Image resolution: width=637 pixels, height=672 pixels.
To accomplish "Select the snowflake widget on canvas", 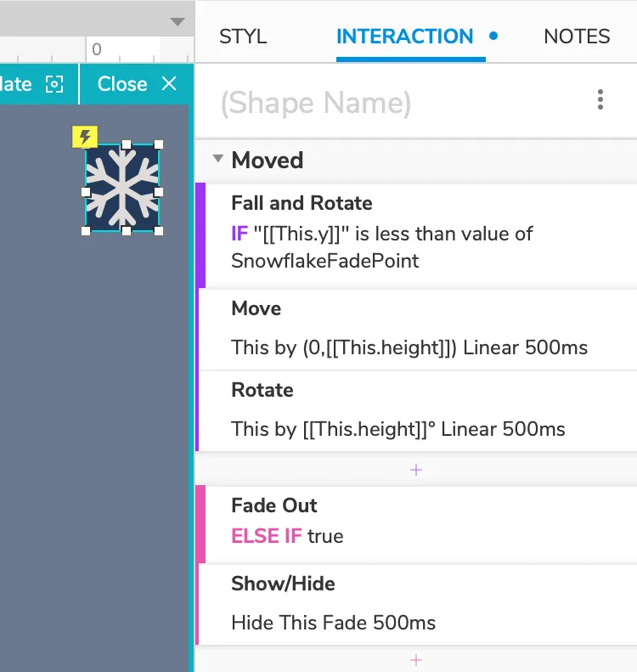I will (x=122, y=188).
